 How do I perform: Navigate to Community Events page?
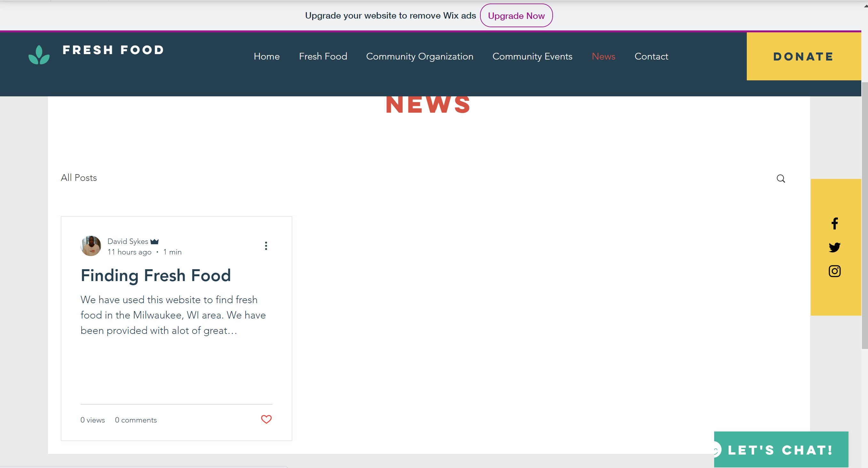click(532, 56)
